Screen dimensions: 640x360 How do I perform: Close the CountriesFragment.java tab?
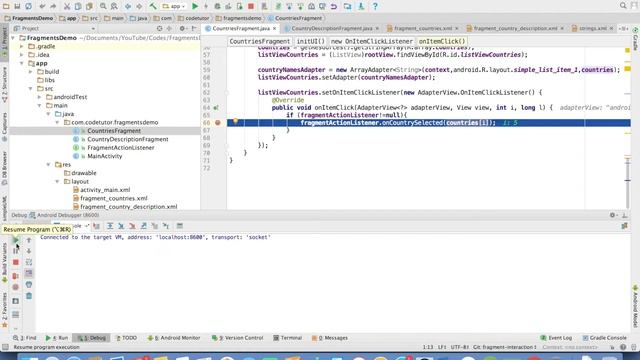tap(274, 29)
